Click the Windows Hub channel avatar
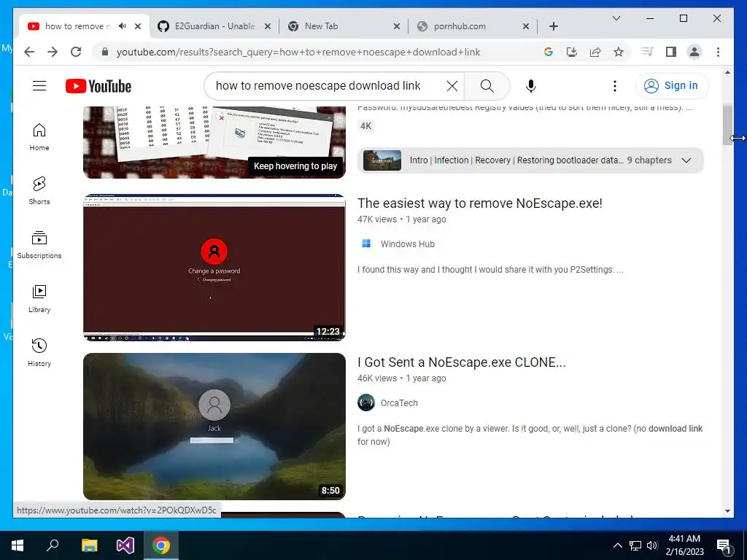The width and height of the screenshot is (747, 560). tap(366, 244)
